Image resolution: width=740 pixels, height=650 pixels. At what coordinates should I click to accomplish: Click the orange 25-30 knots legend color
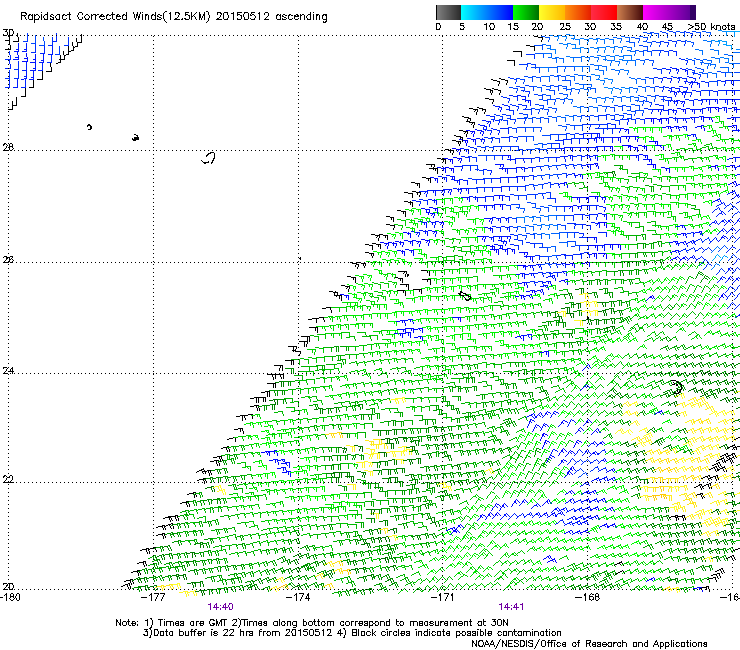(x=578, y=12)
